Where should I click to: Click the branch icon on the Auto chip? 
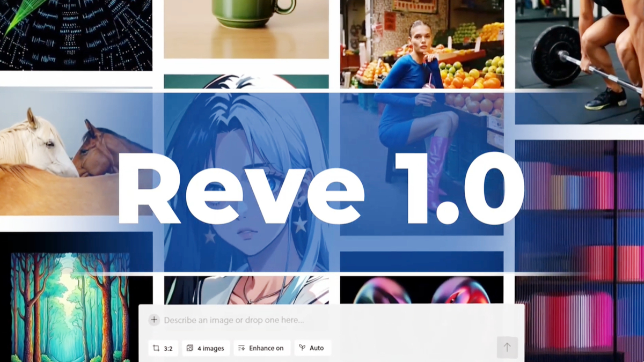pyautogui.click(x=303, y=348)
